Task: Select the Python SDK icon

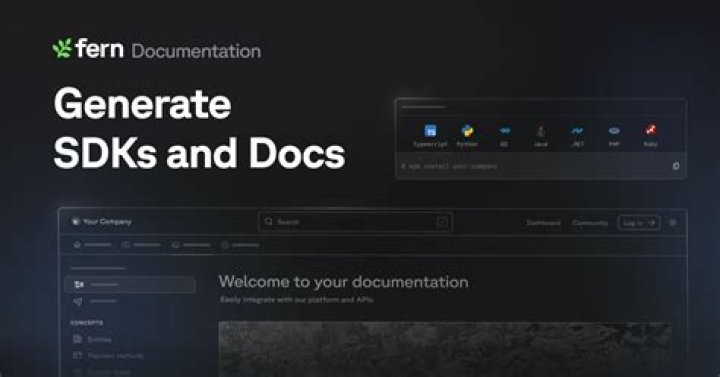Action: pyautogui.click(x=467, y=131)
